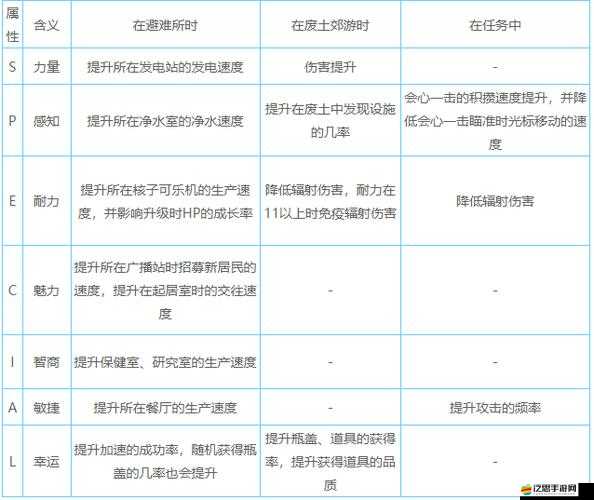Click the attribute letter 'E'
The height and width of the screenshot is (500, 594).
point(12,201)
